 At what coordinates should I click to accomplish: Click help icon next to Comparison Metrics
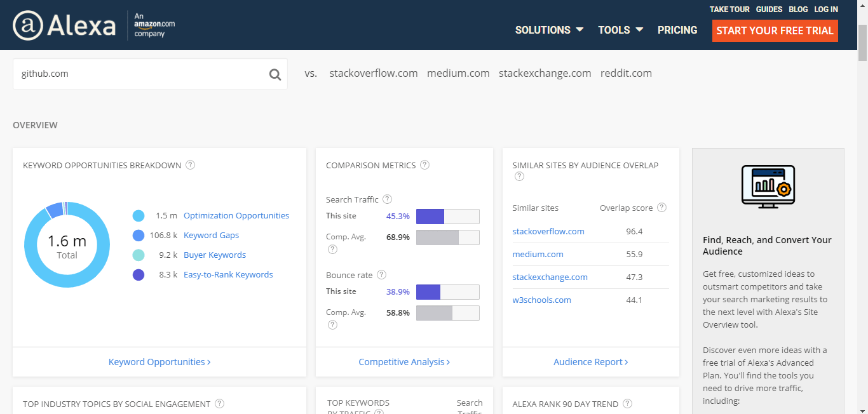424,165
